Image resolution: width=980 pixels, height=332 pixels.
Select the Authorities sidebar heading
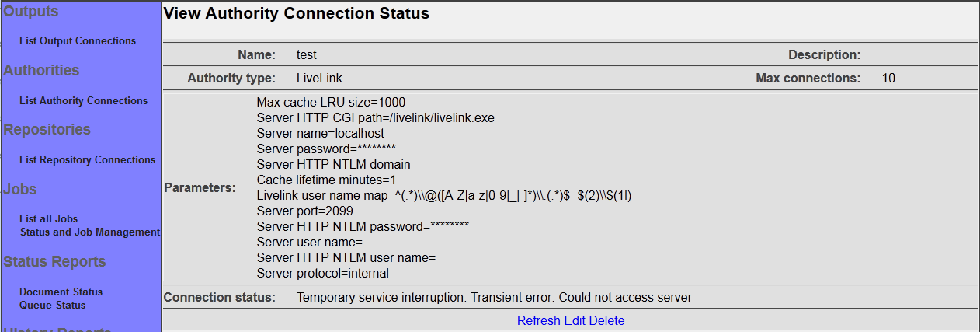[x=41, y=71]
